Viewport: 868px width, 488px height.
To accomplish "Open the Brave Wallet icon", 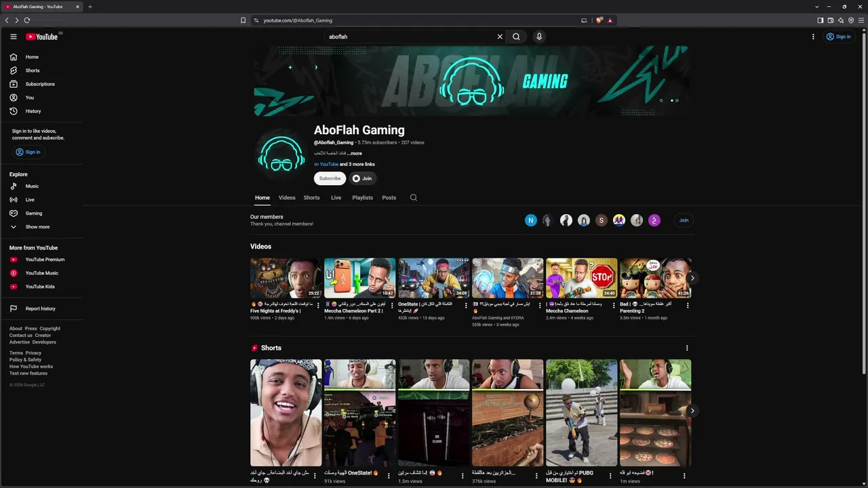I will [x=831, y=20].
